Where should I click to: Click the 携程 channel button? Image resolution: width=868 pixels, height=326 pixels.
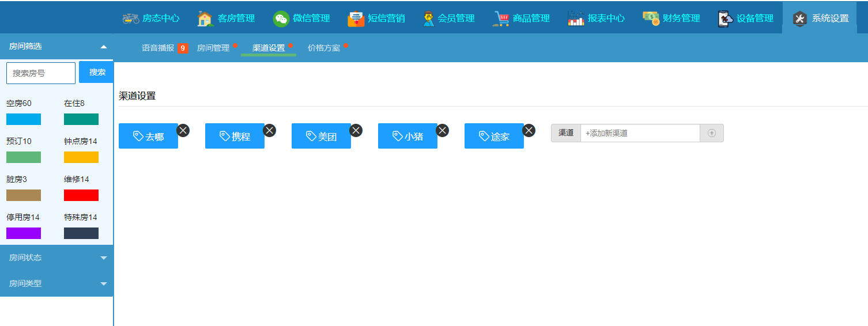coord(235,137)
